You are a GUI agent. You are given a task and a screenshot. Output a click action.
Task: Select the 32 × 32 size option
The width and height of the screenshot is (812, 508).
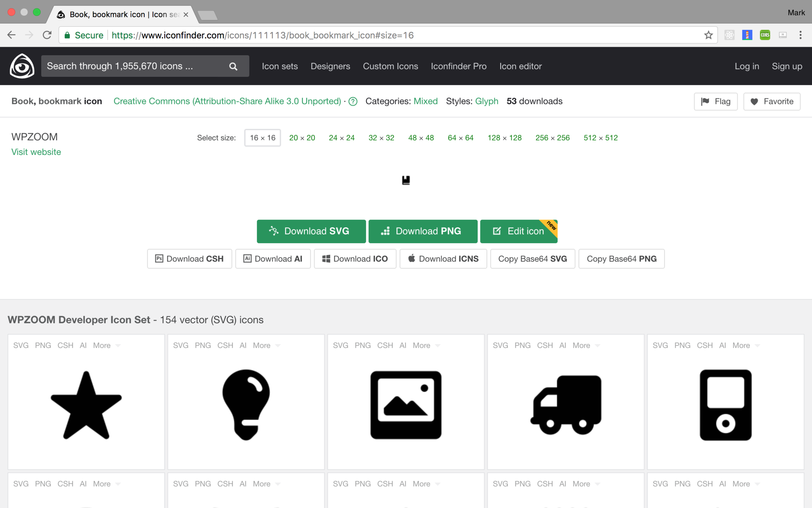pyautogui.click(x=381, y=138)
